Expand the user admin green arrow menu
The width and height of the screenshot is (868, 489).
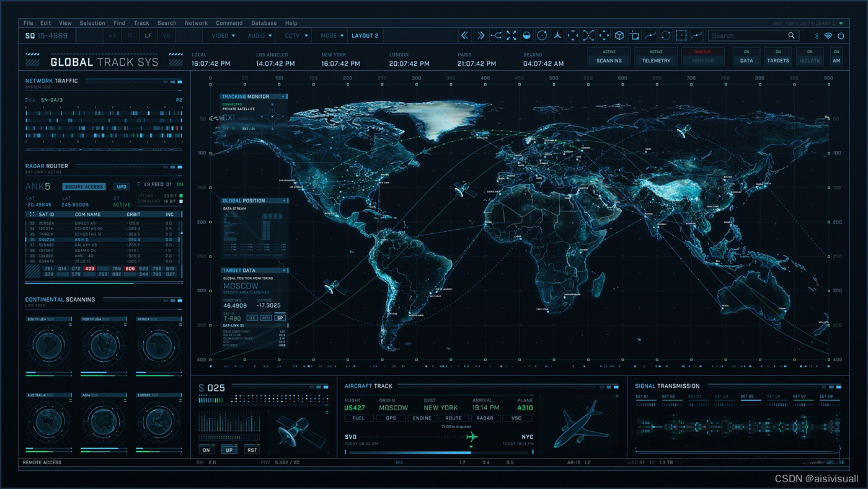841,23
